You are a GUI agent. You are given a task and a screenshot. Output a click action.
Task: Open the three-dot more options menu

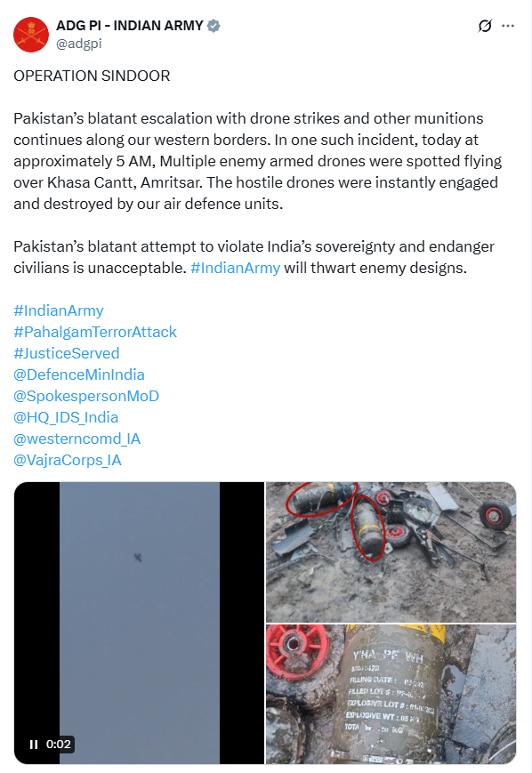pyautogui.click(x=508, y=26)
